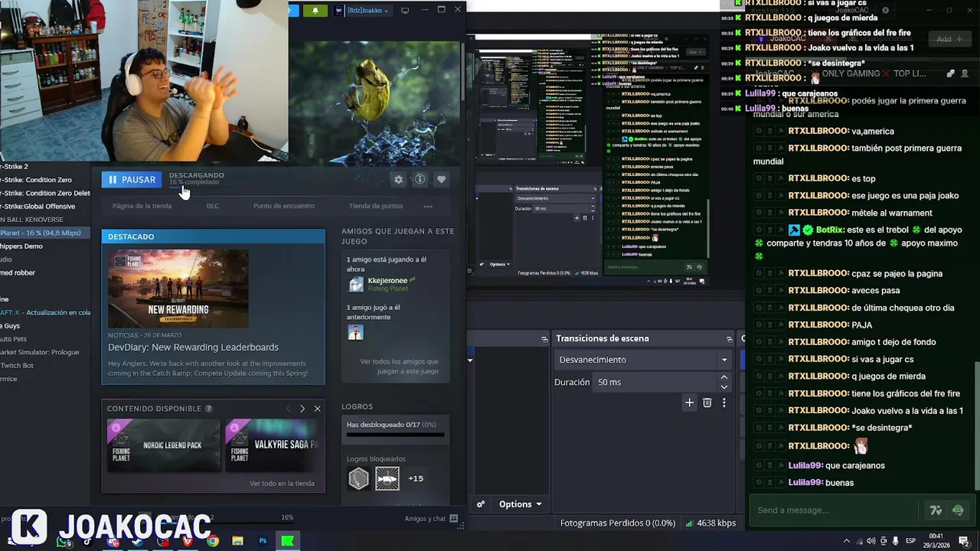Delete the scene transition with the trash icon
Viewport: 980px width, 551px height.
(707, 403)
